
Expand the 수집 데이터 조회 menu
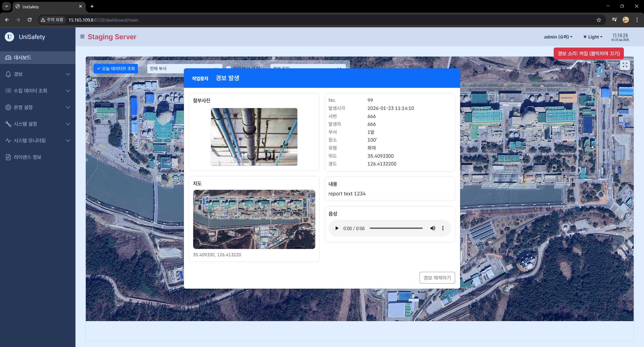38,91
